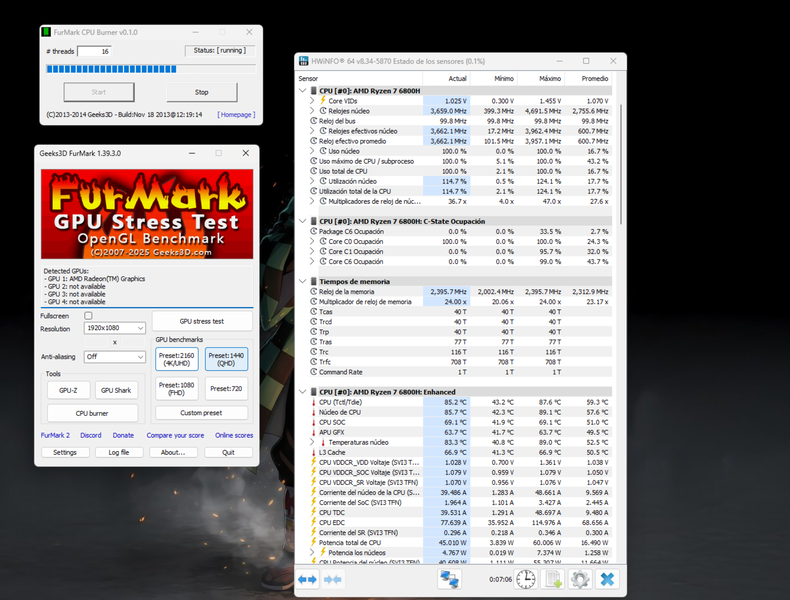The width and height of the screenshot is (790, 600).
Task: Expand the Temperaturas núcleo row
Action: tap(313, 442)
